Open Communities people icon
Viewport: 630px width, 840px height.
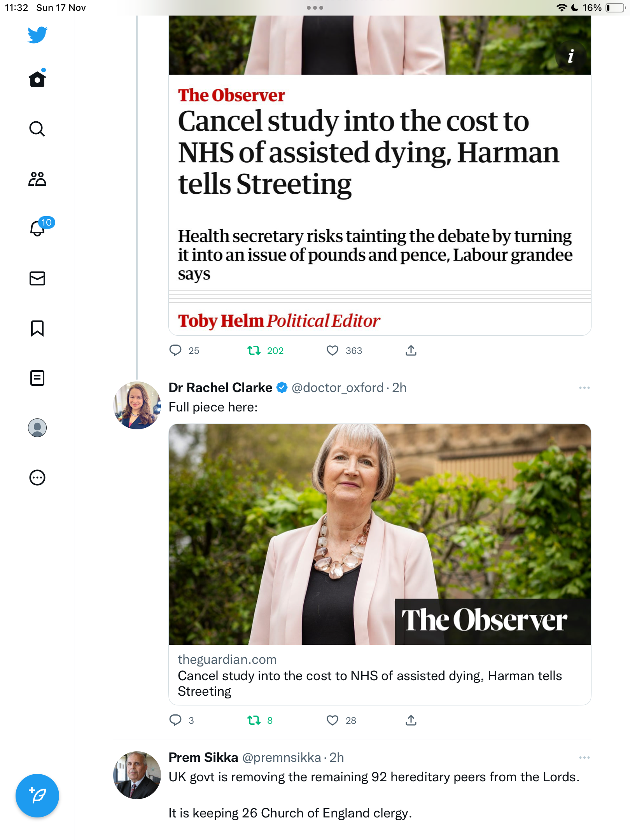point(37,179)
